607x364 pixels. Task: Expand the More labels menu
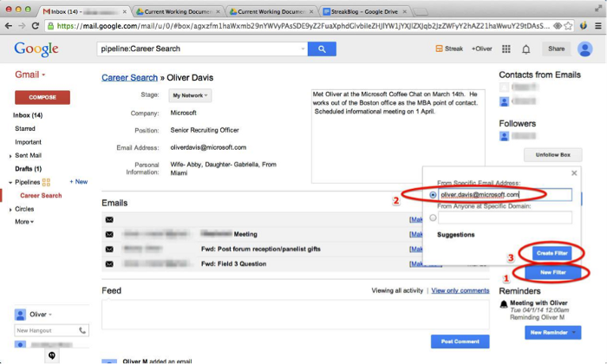pyautogui.click(x=24, y=222)
